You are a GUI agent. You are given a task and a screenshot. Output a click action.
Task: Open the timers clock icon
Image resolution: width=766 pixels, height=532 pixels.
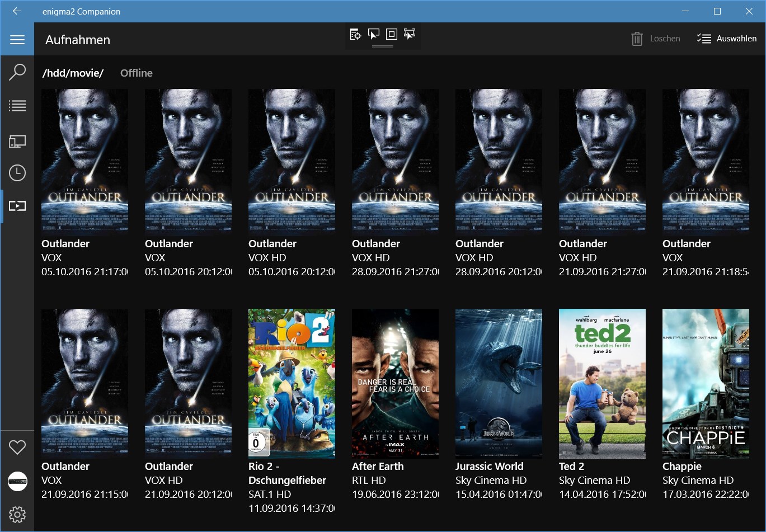[x=17, y=173]
